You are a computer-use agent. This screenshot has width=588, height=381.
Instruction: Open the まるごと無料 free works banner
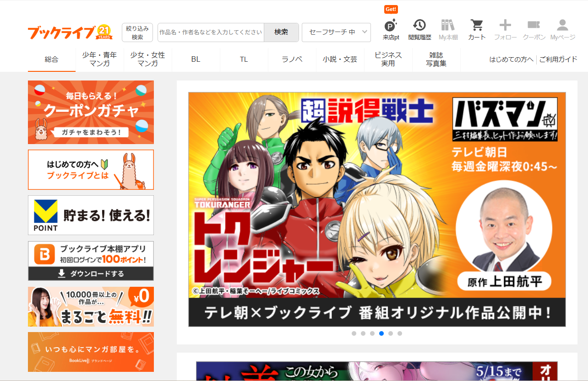91,306
